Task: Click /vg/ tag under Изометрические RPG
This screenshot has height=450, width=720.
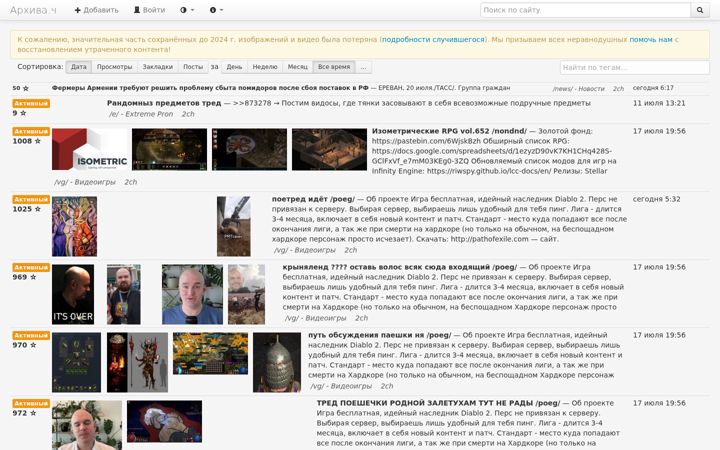Action: (84, 182)
